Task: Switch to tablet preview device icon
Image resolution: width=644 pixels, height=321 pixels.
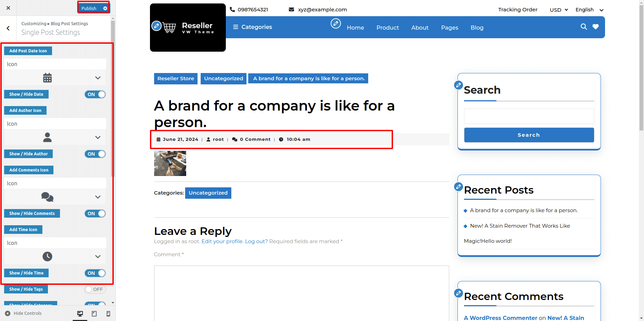Action: point(94,313)
